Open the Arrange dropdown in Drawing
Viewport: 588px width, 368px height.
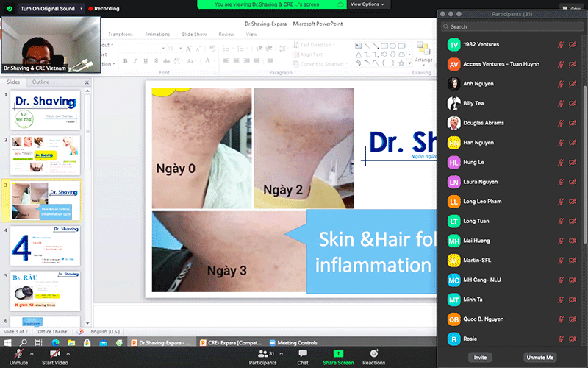click(x=423, y=52)
